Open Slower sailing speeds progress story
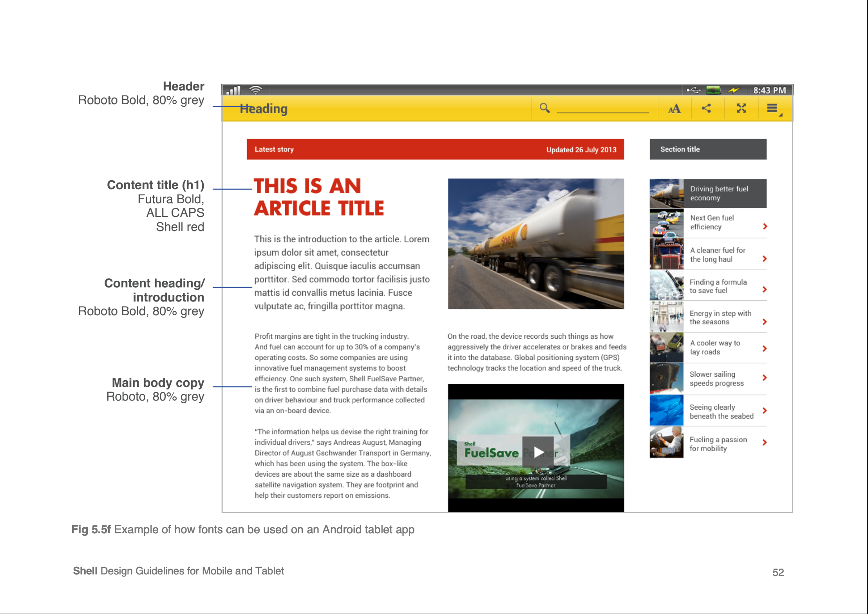Screen dimensions: 868x614 click(x=708, y=379)
